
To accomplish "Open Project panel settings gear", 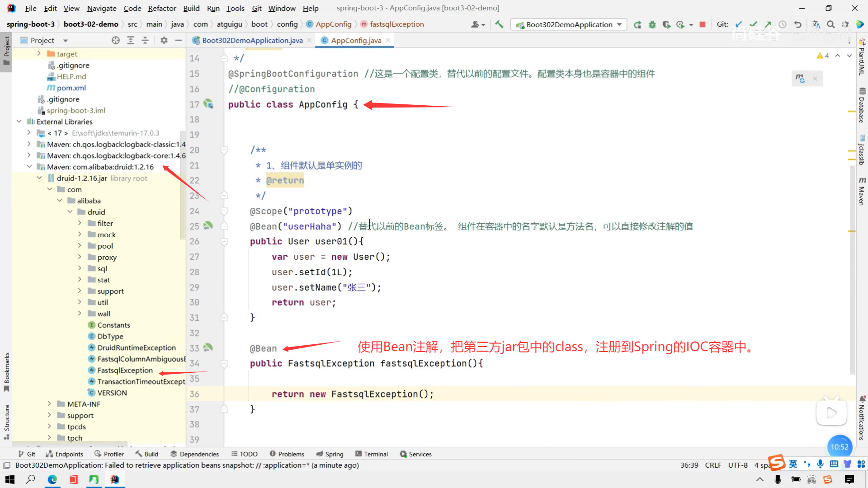I will coord(164,40).
